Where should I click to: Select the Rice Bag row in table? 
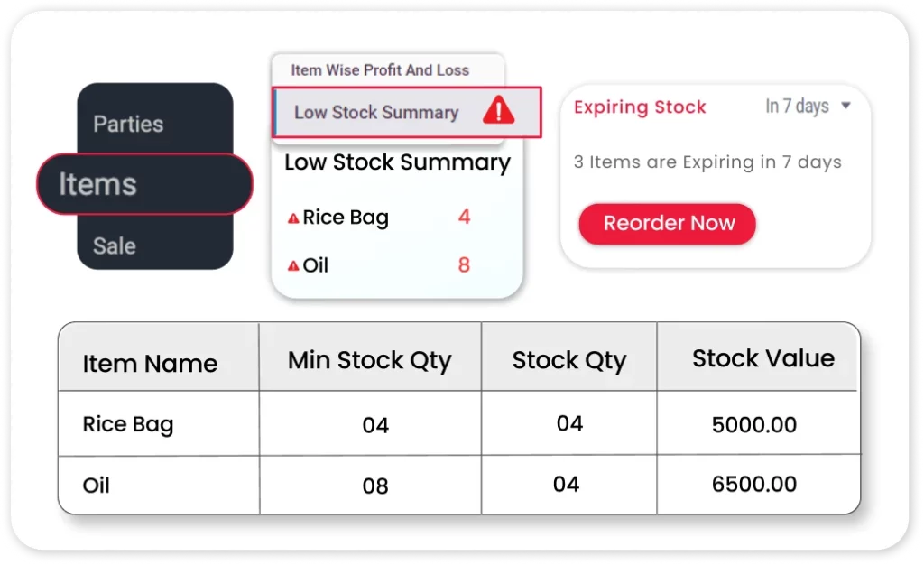click(128, 424)
